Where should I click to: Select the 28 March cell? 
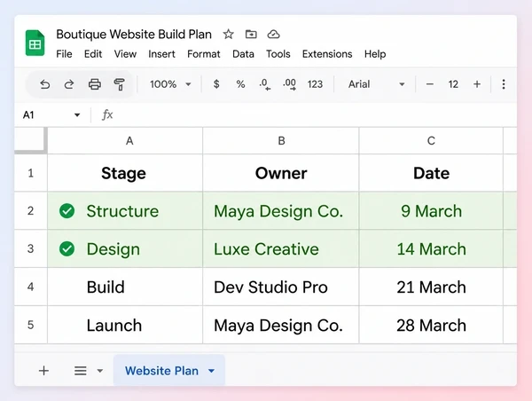click(431, 325)
